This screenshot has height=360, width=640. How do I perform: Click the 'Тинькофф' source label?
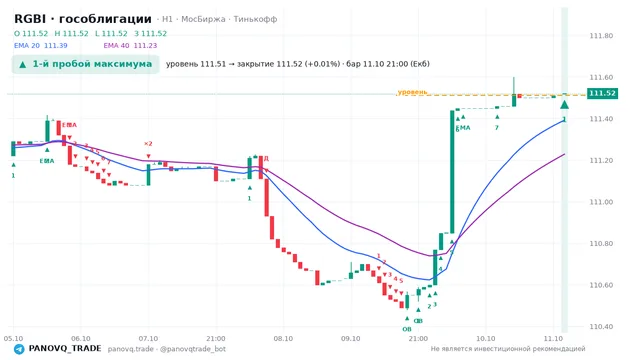(x=256, y=19)
